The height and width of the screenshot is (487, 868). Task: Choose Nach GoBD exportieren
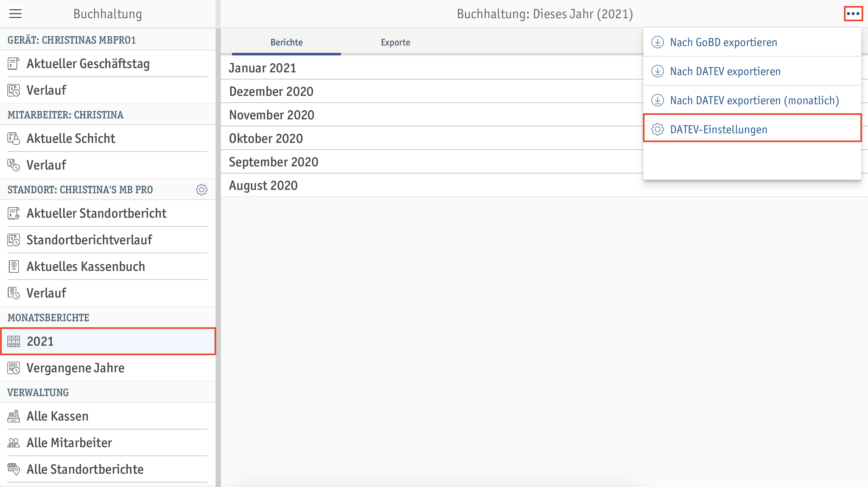(752, 42)
